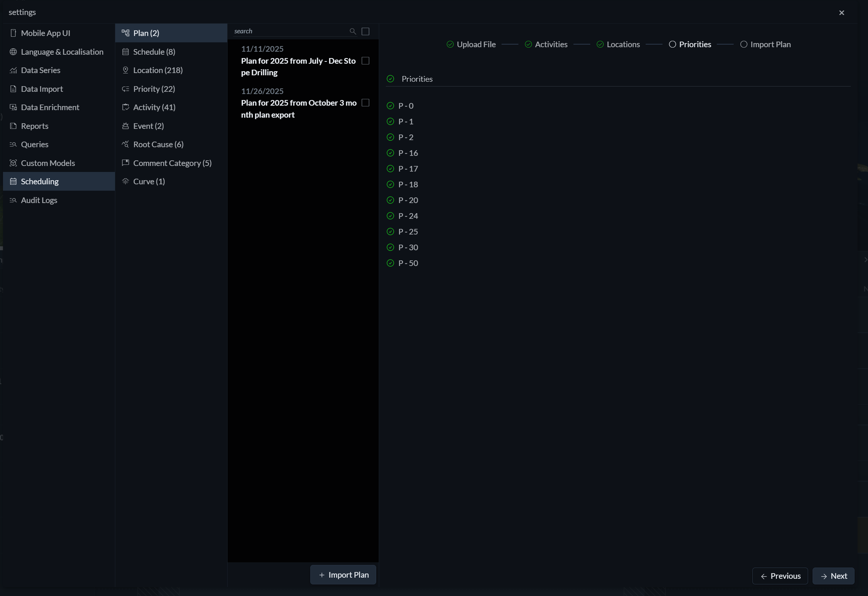Open the Plan for 2025 July - Dec Stope Drilling
This screenshot has height=596, width=868.
point(298,67)
